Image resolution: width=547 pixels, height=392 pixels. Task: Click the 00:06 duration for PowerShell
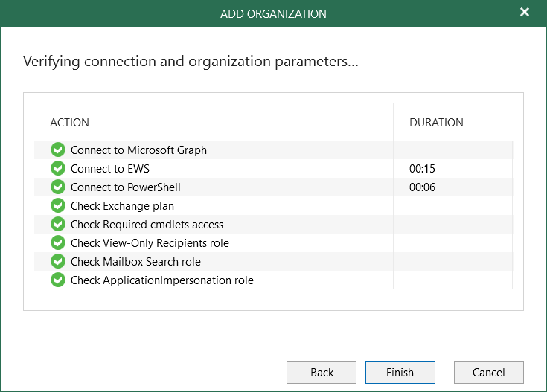(422, 187)
